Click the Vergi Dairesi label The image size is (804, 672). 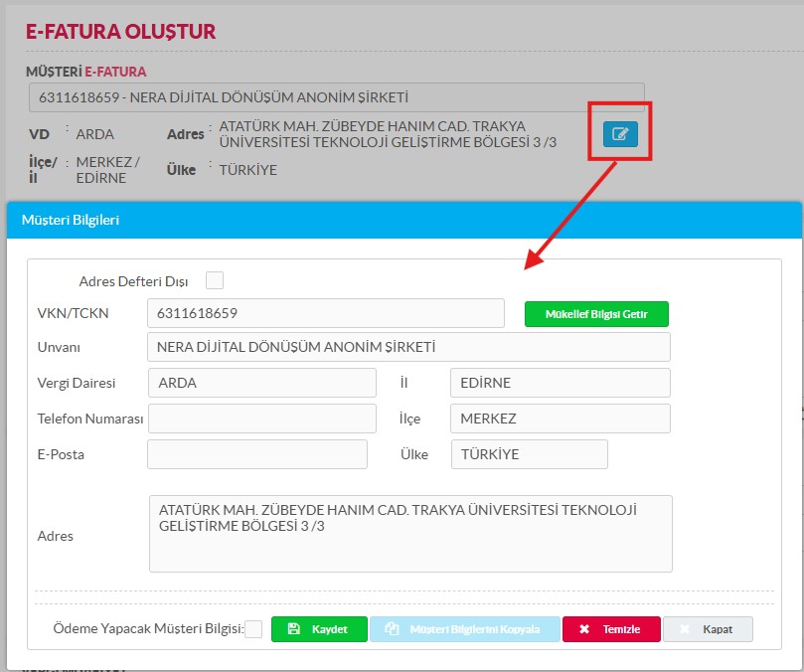pos(77,383)
